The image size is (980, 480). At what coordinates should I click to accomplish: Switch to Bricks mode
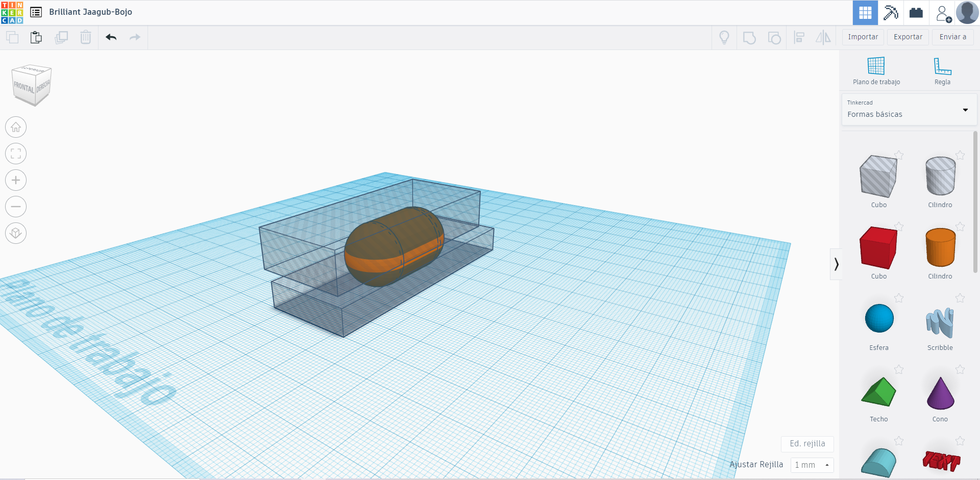[x=916, y=13]
